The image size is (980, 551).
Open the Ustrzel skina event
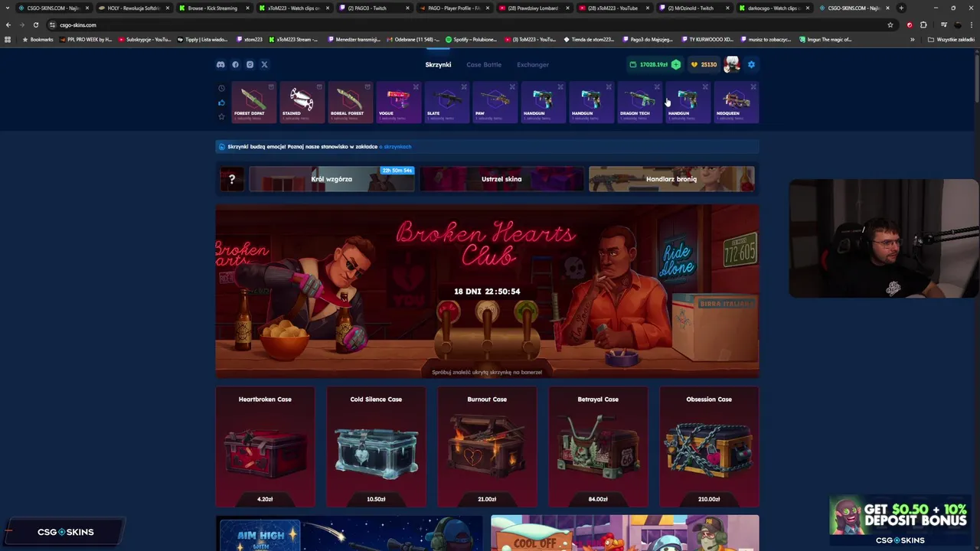pos(501,179)
